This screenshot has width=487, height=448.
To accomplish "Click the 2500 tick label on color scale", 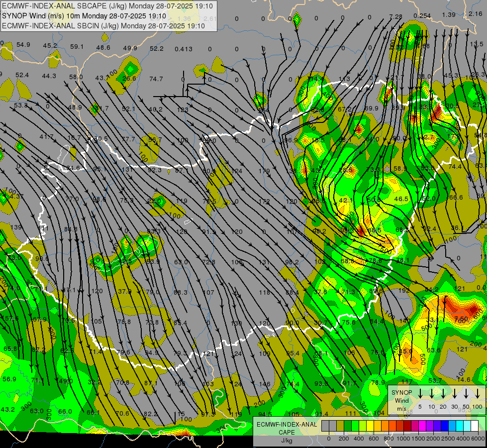I will point(448,439).
